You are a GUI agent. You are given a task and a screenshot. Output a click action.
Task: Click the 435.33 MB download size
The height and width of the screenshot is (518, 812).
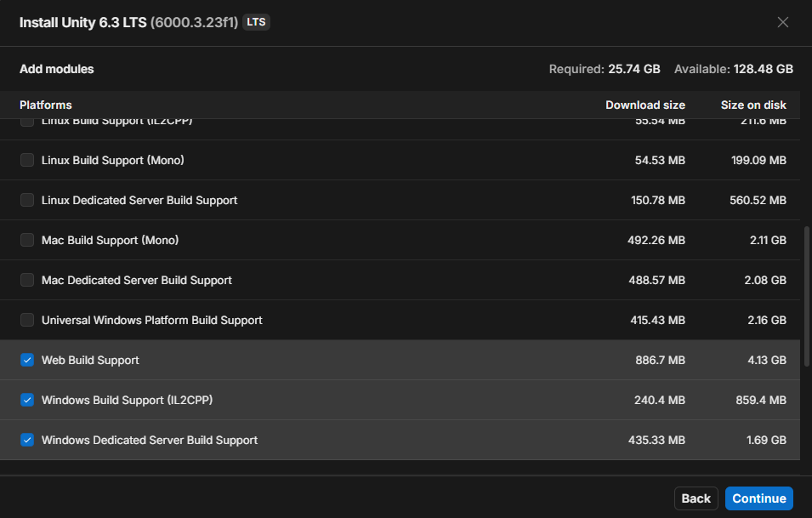[x=656, y=439]
